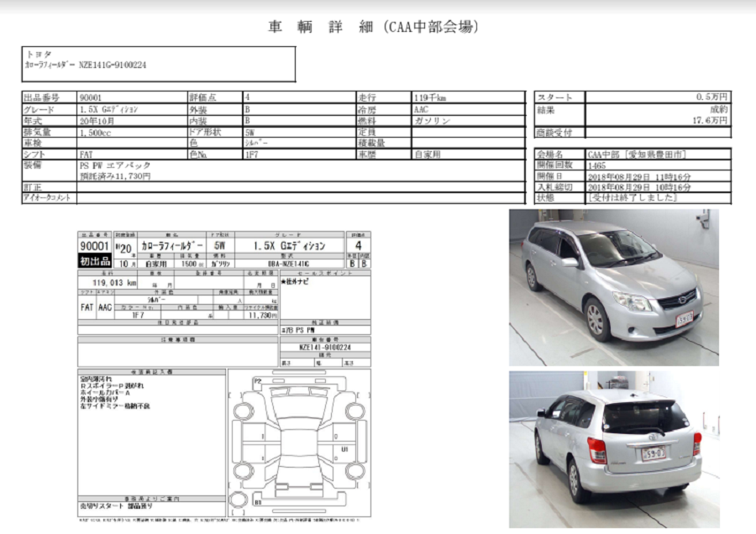
Task: Select venue name CAA中部 [愛知県豊田市]
Action: [x=637, y=154]
